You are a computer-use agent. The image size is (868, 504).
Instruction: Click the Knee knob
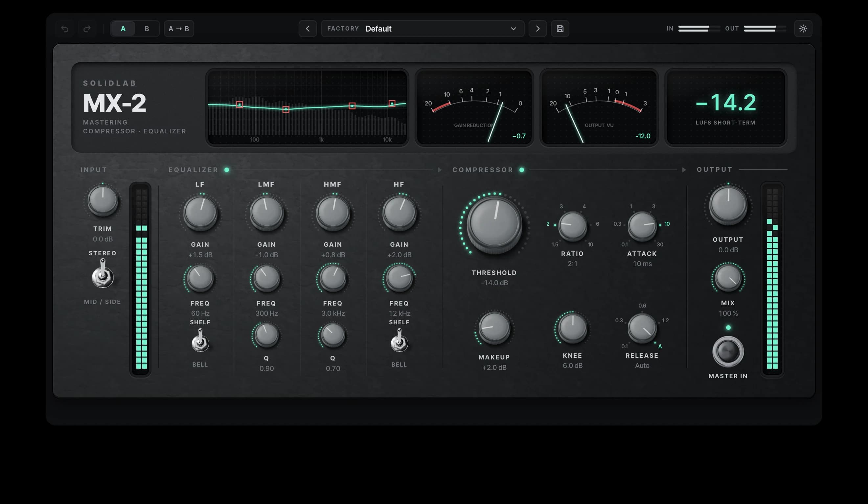pos(572,328)
